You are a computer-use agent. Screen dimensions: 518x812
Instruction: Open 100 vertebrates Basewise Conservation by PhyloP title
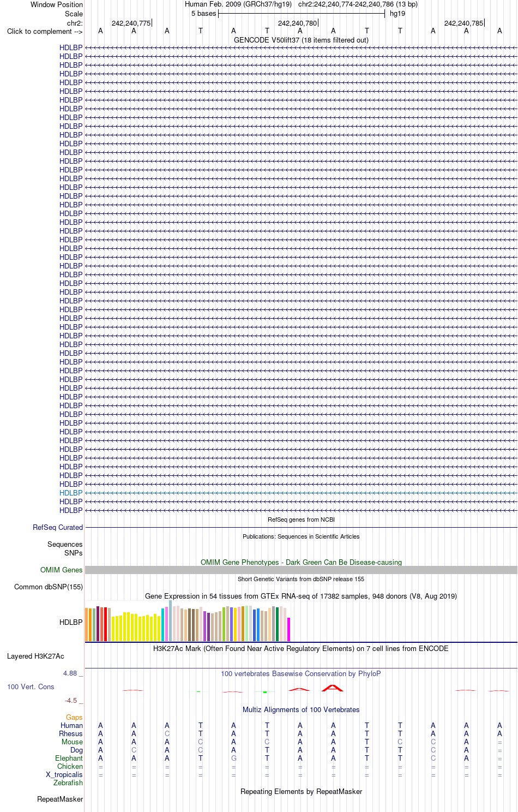[301, 673]
